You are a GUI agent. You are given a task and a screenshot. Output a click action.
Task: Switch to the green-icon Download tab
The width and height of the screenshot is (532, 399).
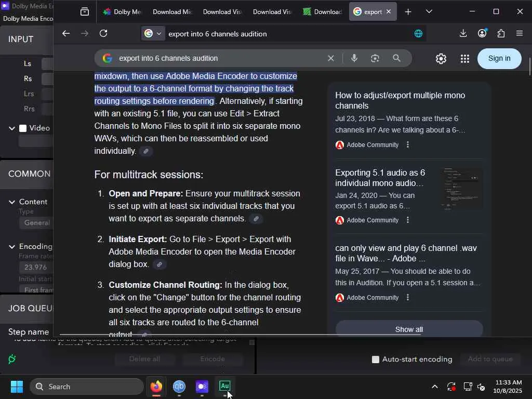click(322, 12)
